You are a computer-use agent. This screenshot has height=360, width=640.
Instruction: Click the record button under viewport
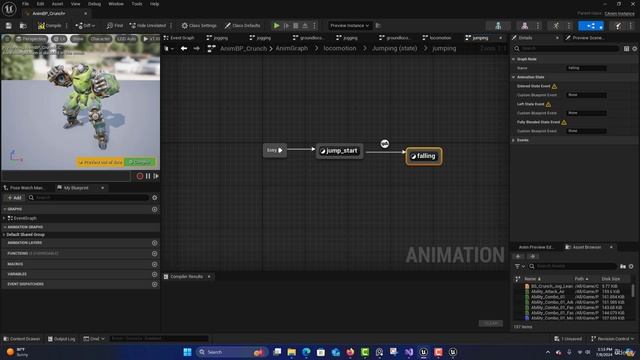coord(140,176)
